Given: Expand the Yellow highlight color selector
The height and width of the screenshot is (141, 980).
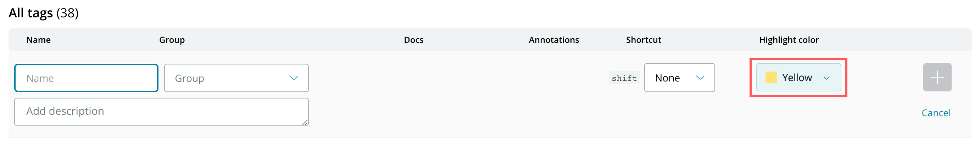Looking at the screenshot, I should click(798, 78).
